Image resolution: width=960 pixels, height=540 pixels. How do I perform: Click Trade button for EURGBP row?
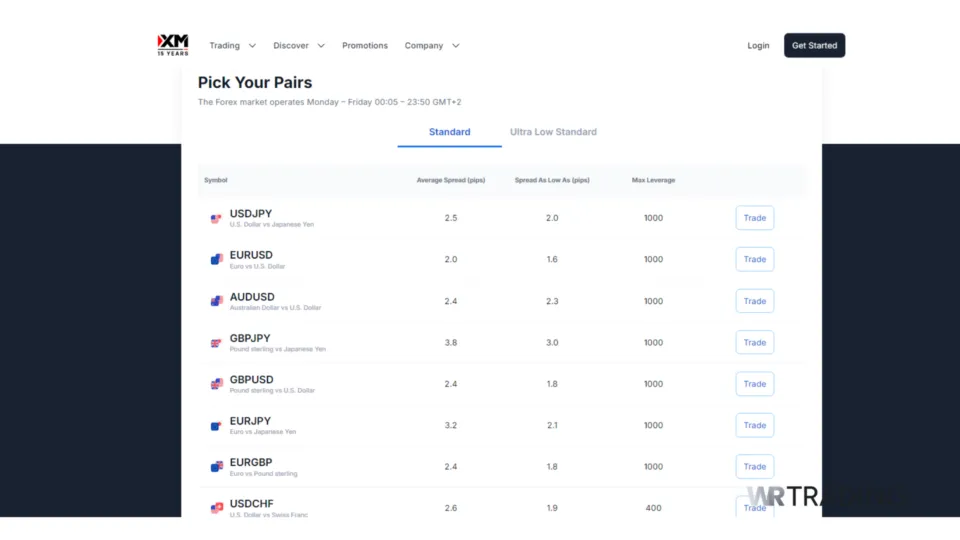(x=754, y=467)
